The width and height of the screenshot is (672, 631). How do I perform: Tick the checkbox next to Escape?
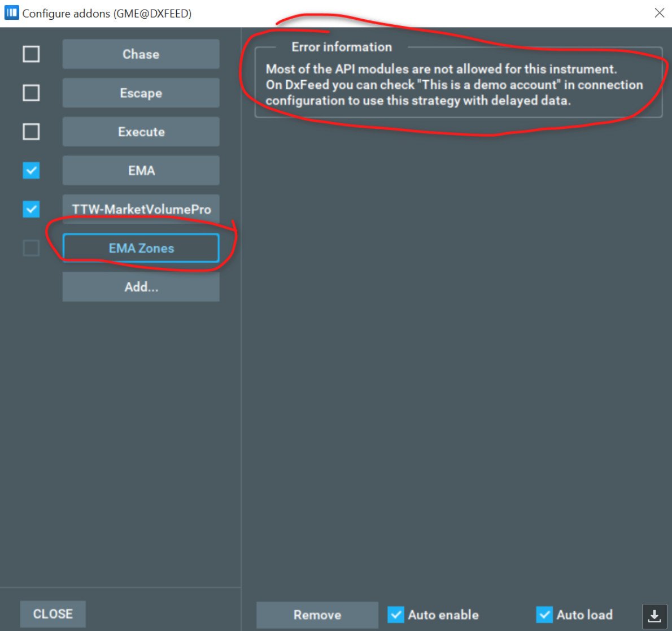[31, 93]
